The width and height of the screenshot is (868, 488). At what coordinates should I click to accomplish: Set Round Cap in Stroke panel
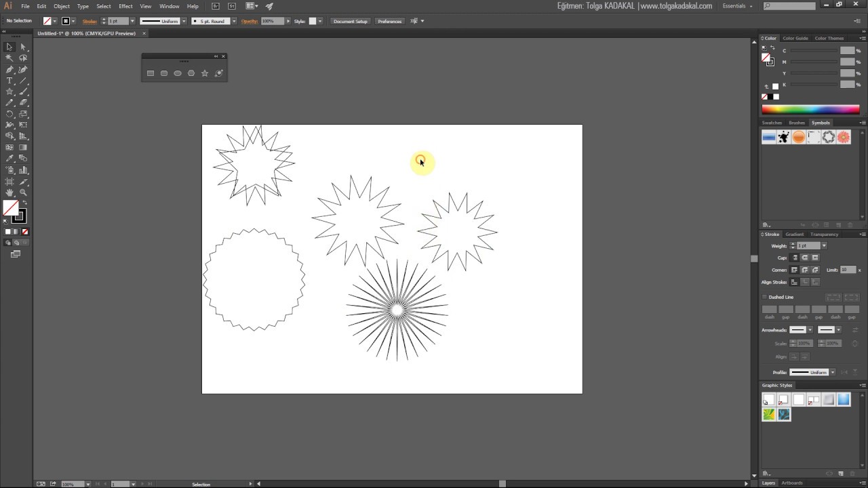tap(805, 258)
